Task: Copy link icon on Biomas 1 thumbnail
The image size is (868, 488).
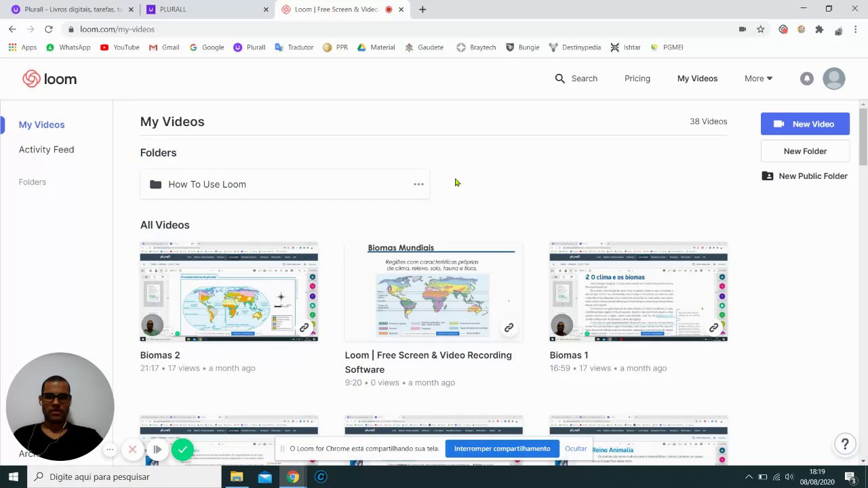Action: tap(713, 328)
